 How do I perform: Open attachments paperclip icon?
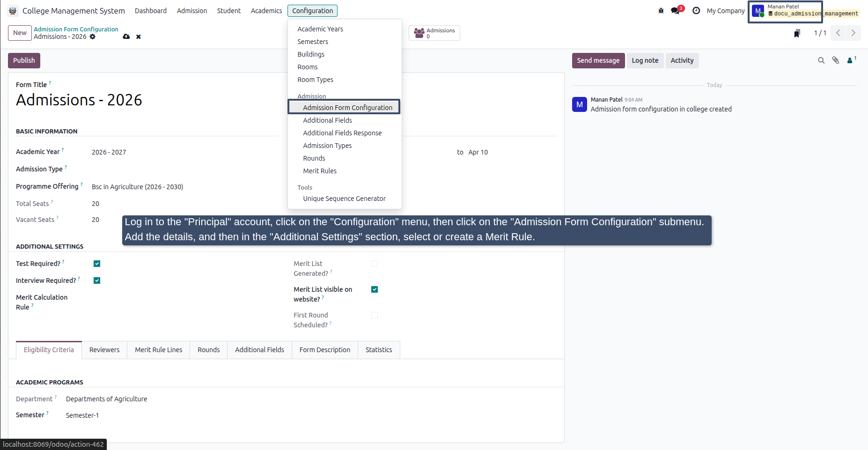pos(836,60)
